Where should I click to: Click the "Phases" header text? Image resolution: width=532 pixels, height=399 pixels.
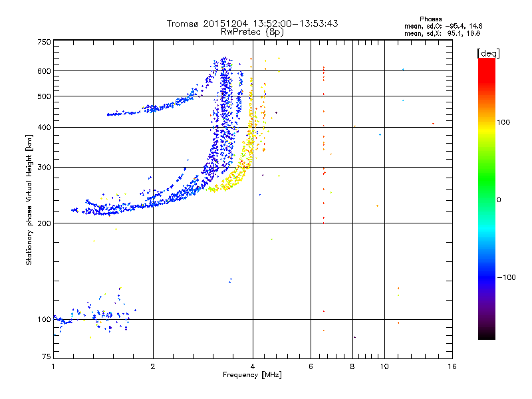pyautogui.click(x=430, y=19)
